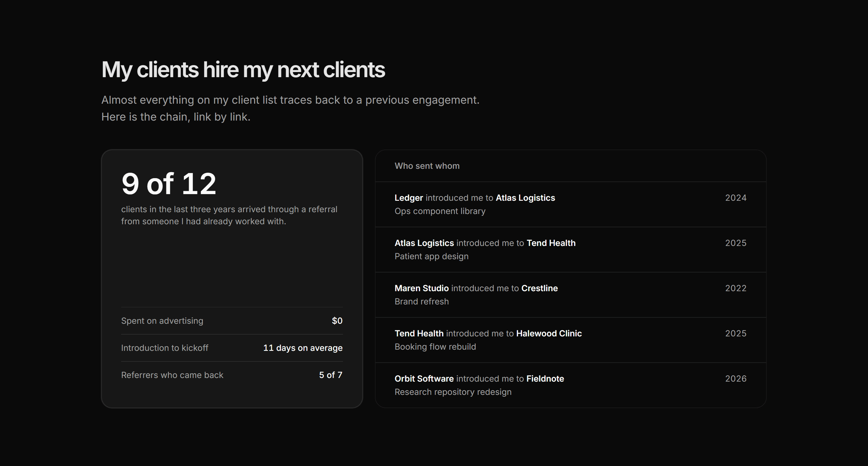Click the heading "My clients hire my next clients"
Screen dimensions: 868x466
pos(243,70)
